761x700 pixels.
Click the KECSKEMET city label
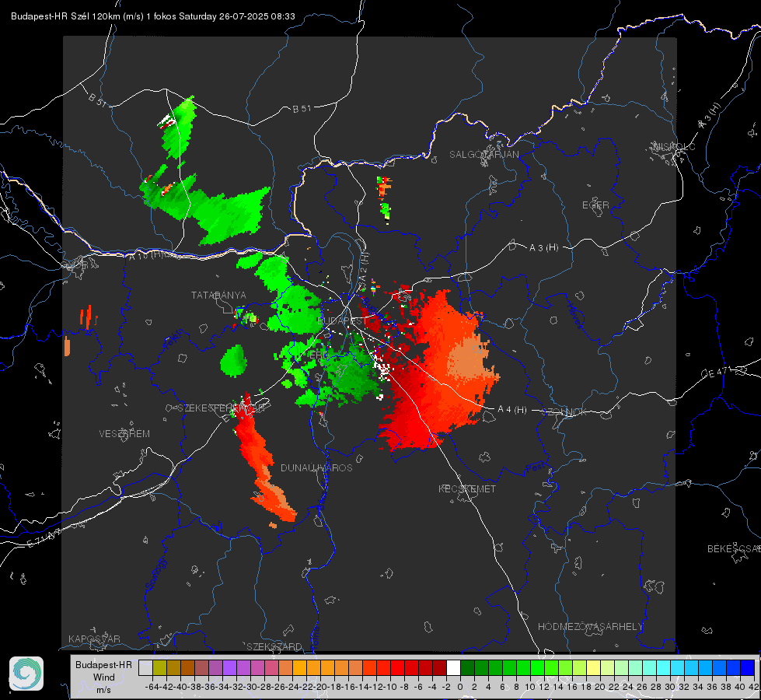467,488
